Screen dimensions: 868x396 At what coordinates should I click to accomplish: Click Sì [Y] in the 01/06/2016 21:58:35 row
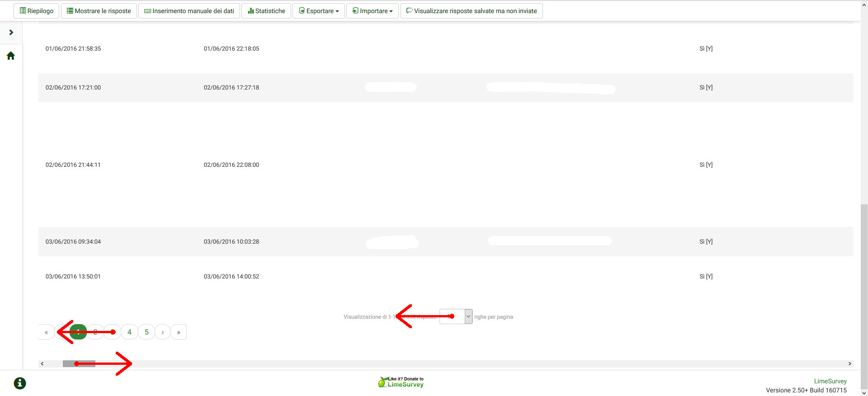pos(706,49)
